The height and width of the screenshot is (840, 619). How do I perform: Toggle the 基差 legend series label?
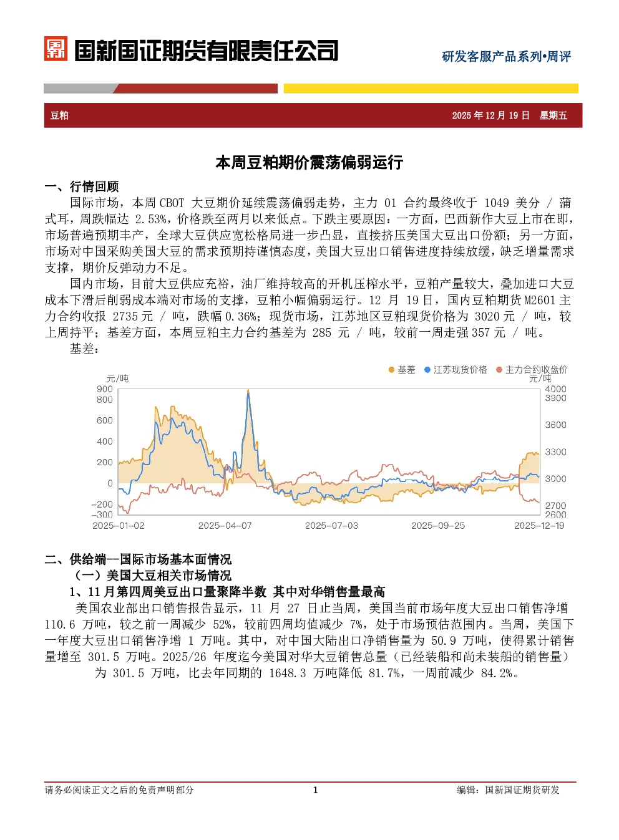(x=406, y=370)
